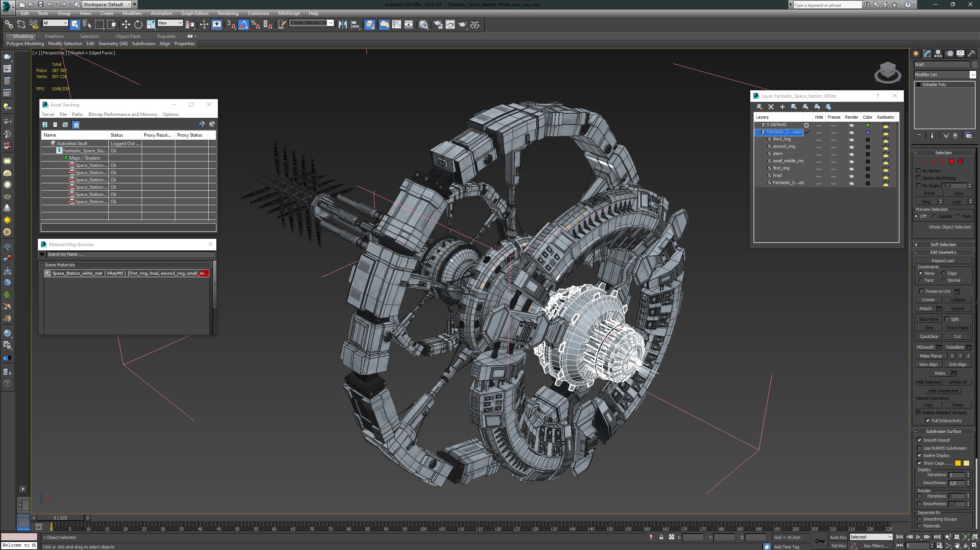
Task: Select the Edge constraint radio button
Action: [943, 273]
